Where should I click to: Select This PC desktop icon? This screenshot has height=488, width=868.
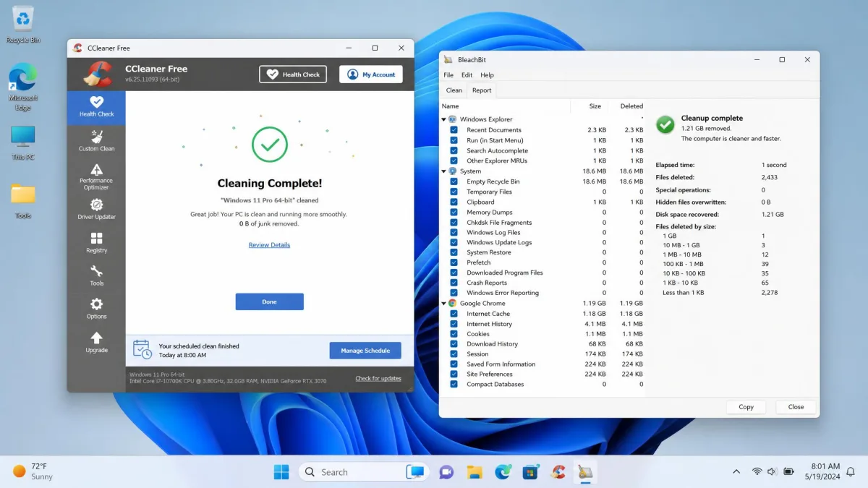click(x=23, y=142)
